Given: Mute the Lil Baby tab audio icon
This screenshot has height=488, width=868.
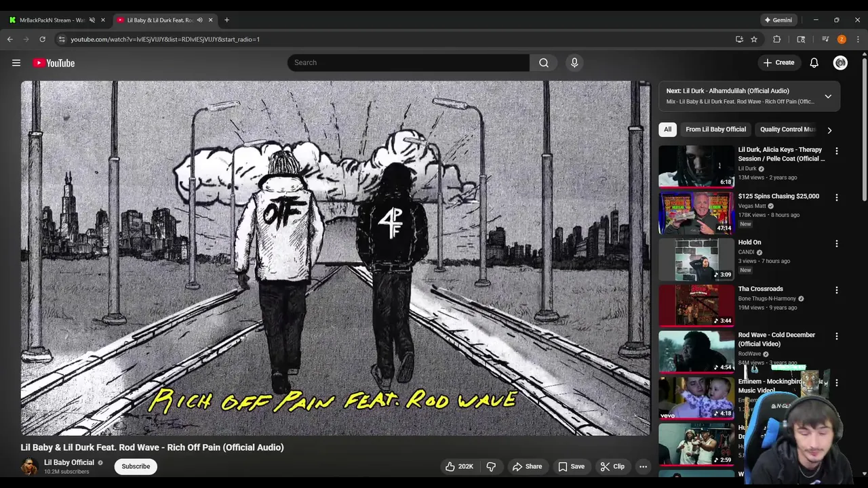Looking at the screenshot, I should (x=199, y=20).
